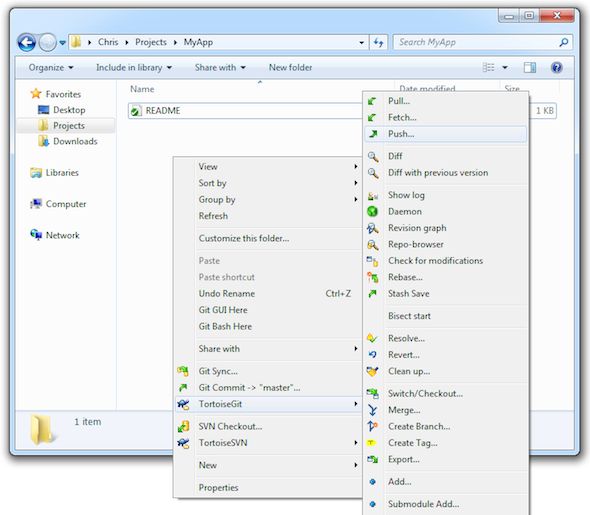Image resolution: width=590 pixels, height=515 pixels.
Task: Click the Repo-browser icon
Action: (x=373, y=245)
